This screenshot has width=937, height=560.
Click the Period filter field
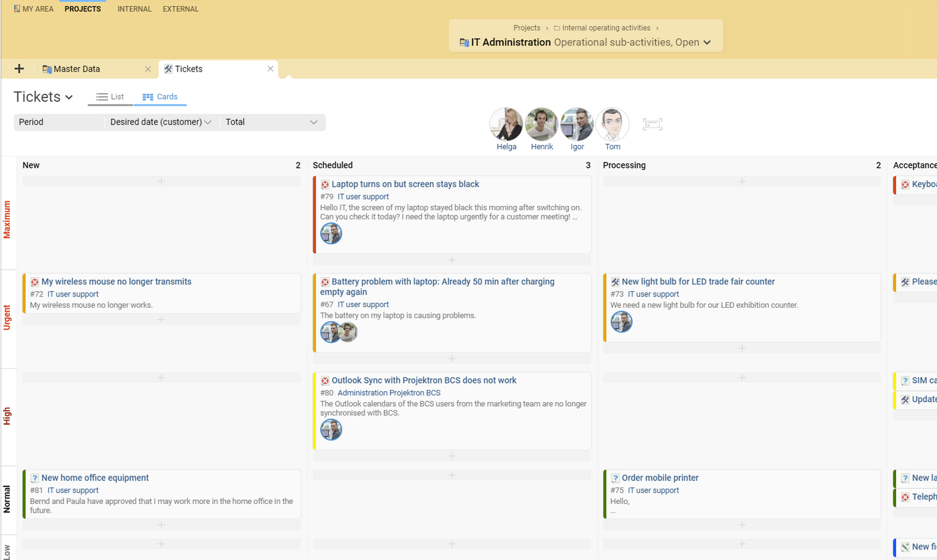click(59, 122)
